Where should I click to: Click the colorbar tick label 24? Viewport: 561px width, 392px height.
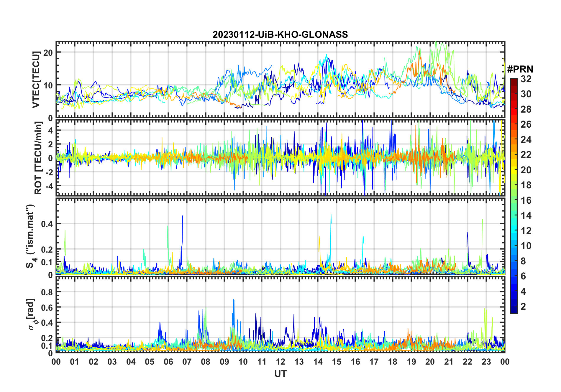[x=526, y=140]
